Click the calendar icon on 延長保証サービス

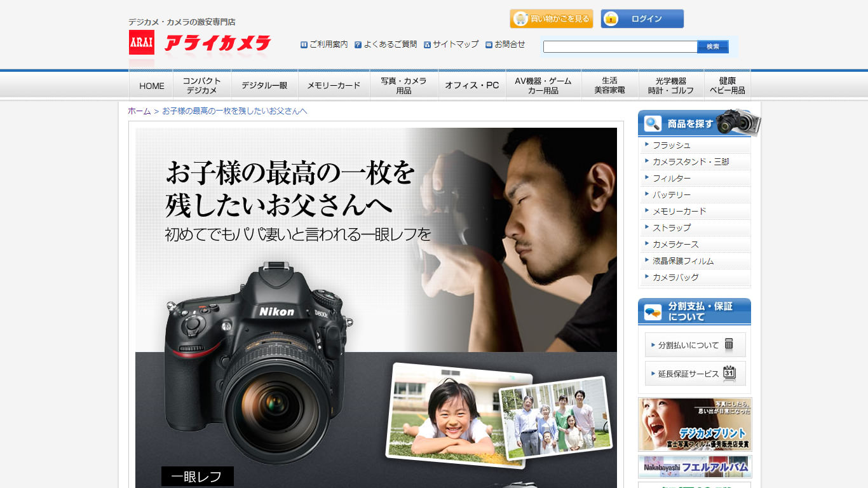(729, 374)
